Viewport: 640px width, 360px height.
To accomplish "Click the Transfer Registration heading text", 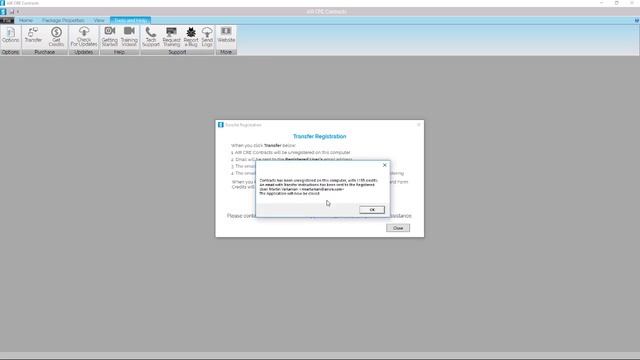I will click(x=320, y=136).
